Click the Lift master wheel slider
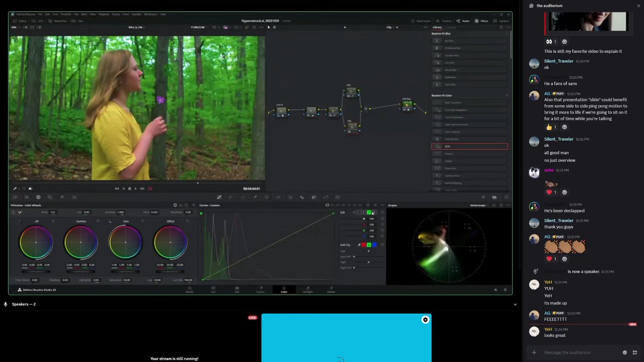The height and width of the screenshot is (362, 644). 36,272
